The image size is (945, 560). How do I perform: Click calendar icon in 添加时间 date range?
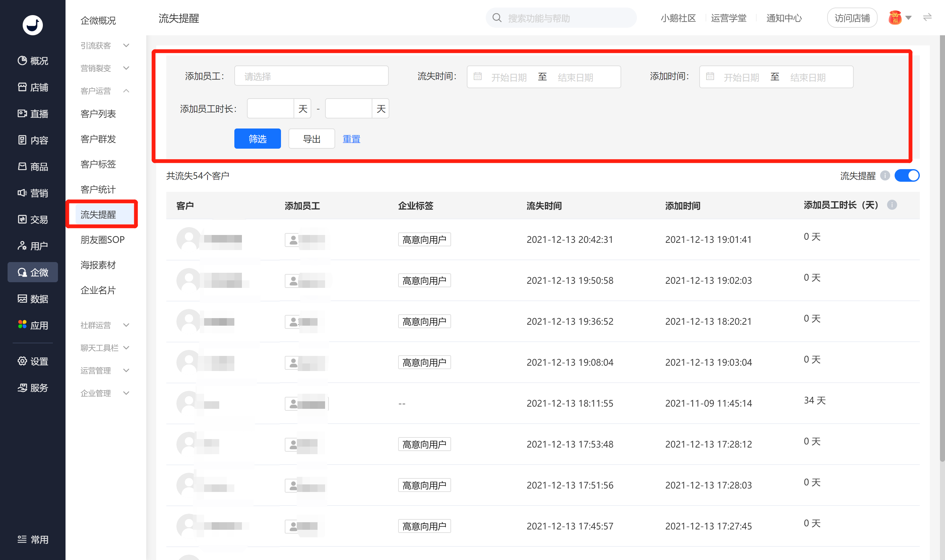point(710,77)
